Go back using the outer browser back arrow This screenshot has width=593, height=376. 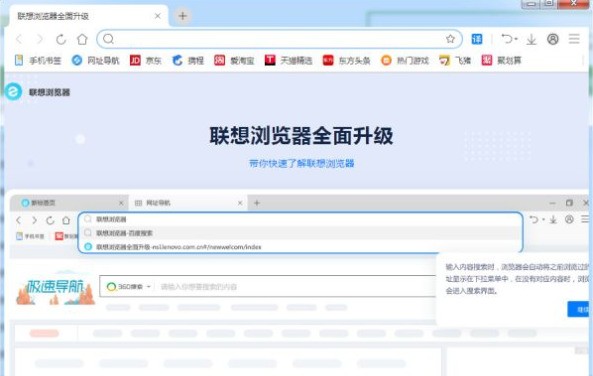coord(19,39)
